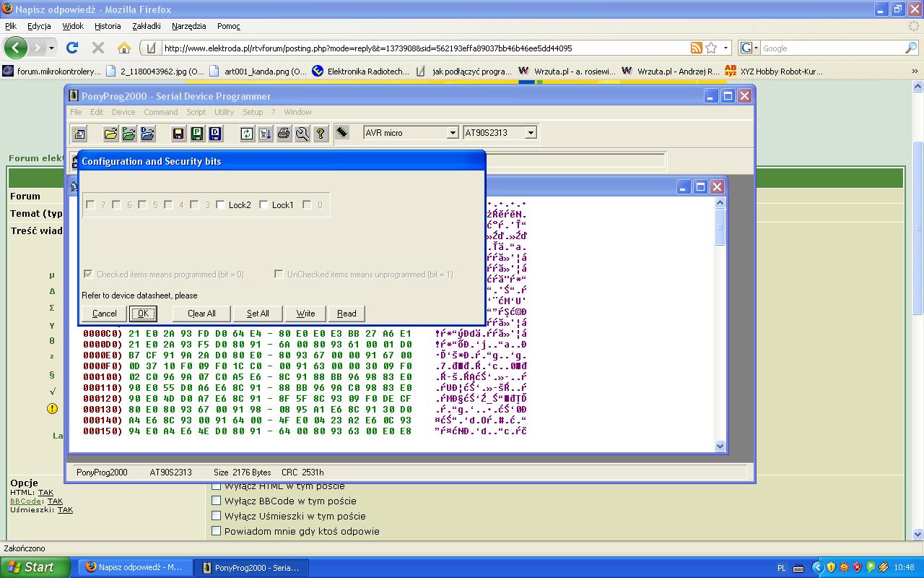Click the yellow warning smiley in the forum sidebar

(52, 408)
